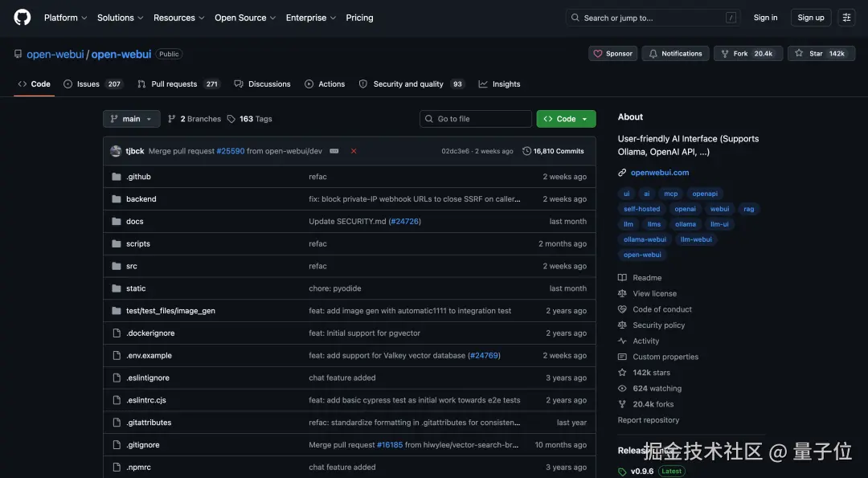Click the fork icon next to 20.4k forks

(622, 404)
